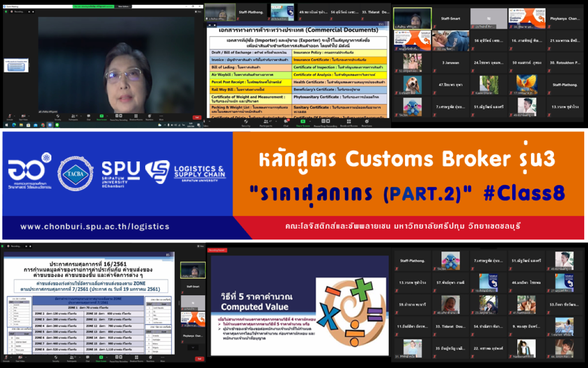The height and width of the screenshot is (368, 588).
Task: Select Staff-Smart tile in top-right gallery
Action: click(450, 18)
